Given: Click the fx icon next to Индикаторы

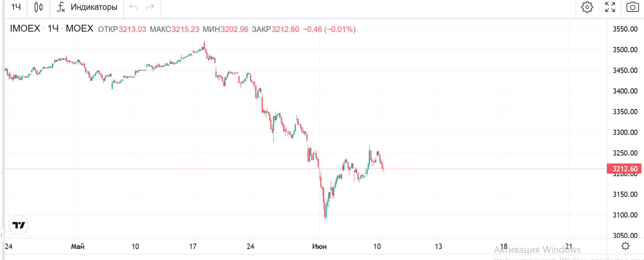Looking at the screenshot, I should [61, 7].
